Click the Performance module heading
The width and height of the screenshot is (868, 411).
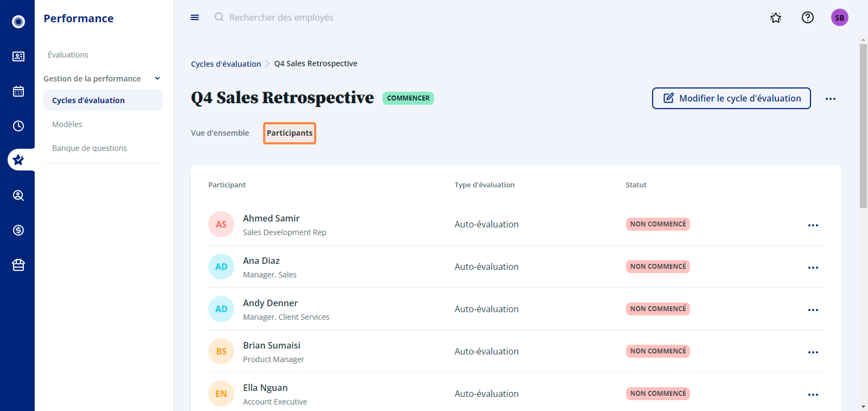[78, 18]
